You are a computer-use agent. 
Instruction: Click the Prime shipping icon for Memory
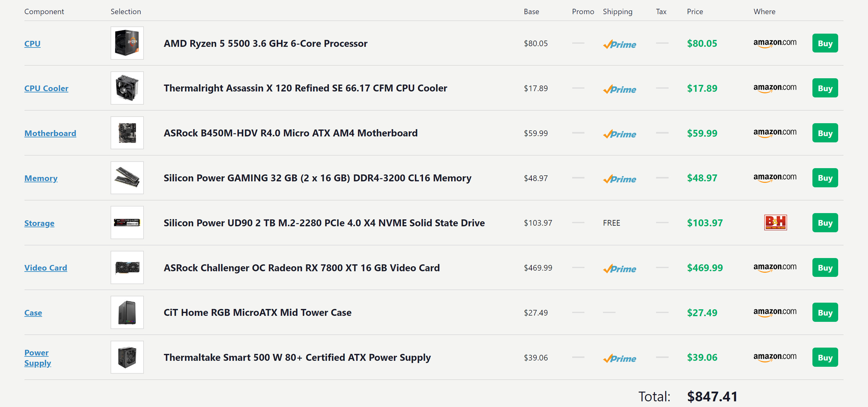tap(619, 179)
